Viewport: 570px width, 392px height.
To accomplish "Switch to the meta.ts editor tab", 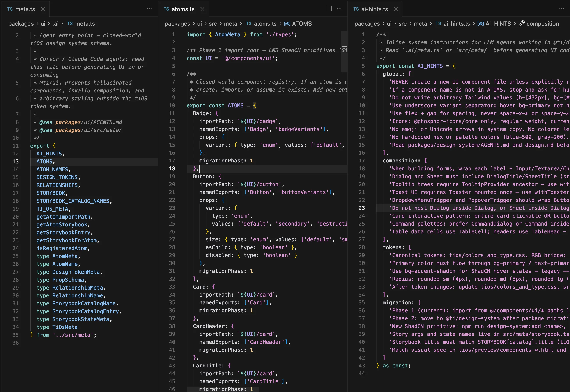I will 25,9.
